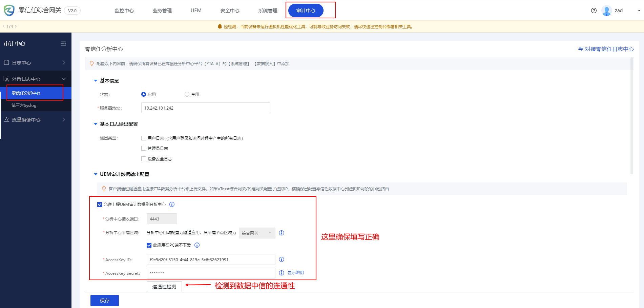Image resolution: width=644 pixels, height=308 pixels.
Task: Enable the 设备安全日志 checkbox
Action: tap(144, 159)
